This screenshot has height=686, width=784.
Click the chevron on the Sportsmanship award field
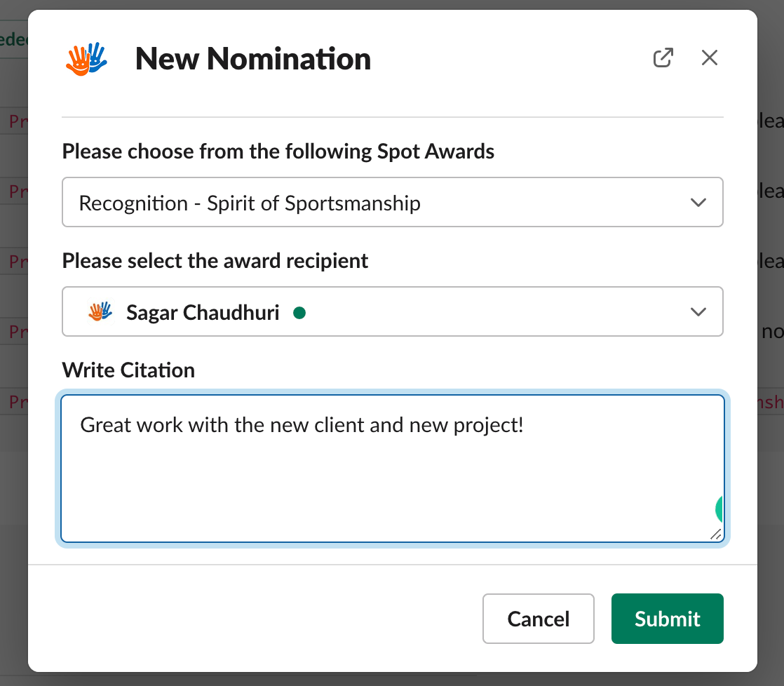(698, 202)
